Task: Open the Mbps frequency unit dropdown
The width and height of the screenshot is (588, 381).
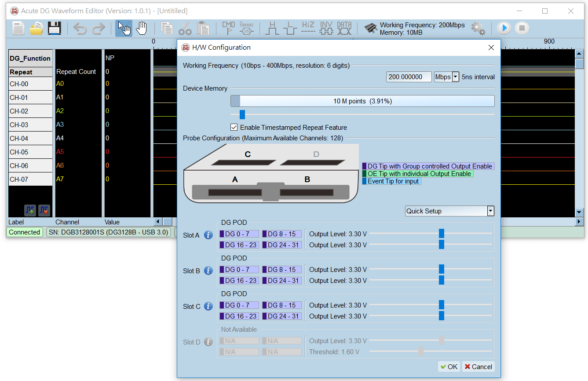Action: 455,77
